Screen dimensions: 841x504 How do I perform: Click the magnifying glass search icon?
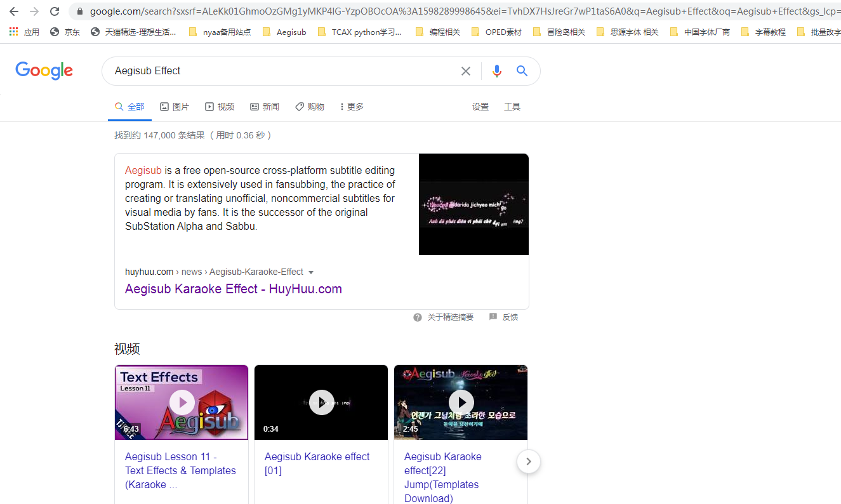(x=522, y=70)
